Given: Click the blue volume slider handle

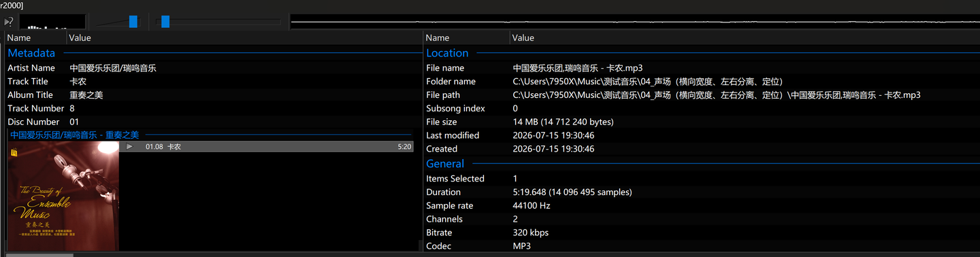Looking at the screenshot, I should click(x=133, y=22).
